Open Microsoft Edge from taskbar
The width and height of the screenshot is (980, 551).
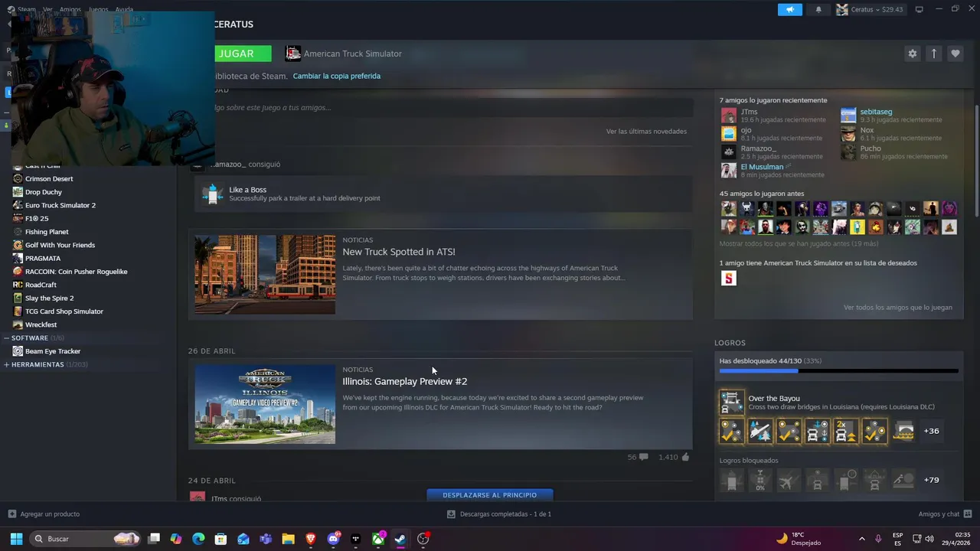coord(198,539)
